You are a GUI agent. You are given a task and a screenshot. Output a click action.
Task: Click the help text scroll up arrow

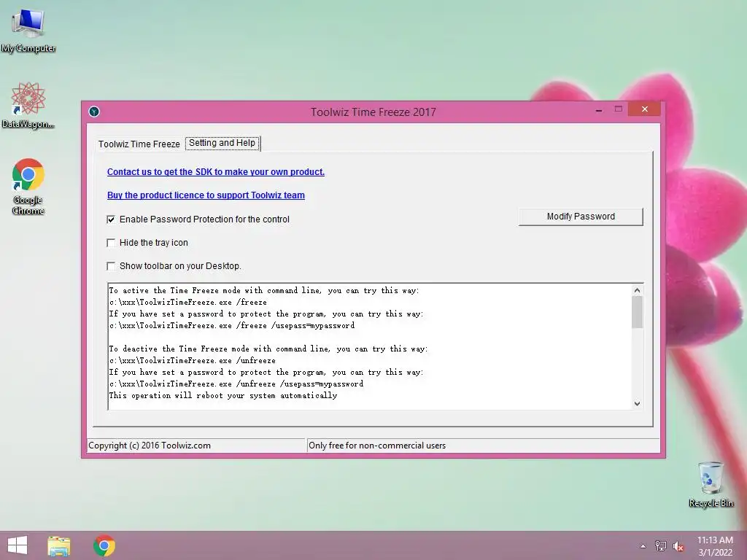pyautogui.click(x=637, y=290)
